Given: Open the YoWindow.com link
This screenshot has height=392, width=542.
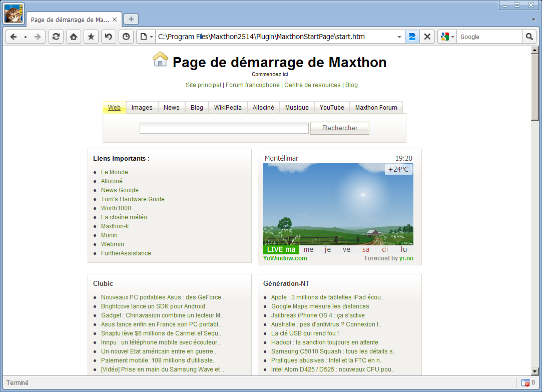Looking at the screenshot, I should [285, 258].
